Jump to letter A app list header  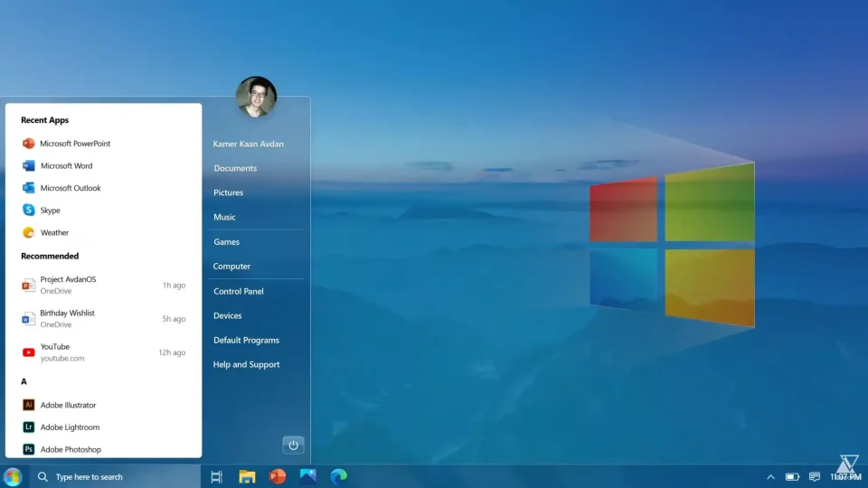[x=24, y=381]
